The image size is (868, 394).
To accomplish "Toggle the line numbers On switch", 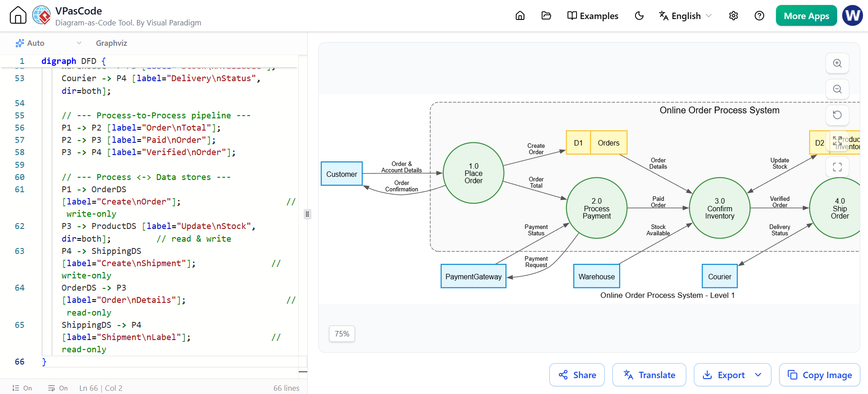I will pos(22,388).
